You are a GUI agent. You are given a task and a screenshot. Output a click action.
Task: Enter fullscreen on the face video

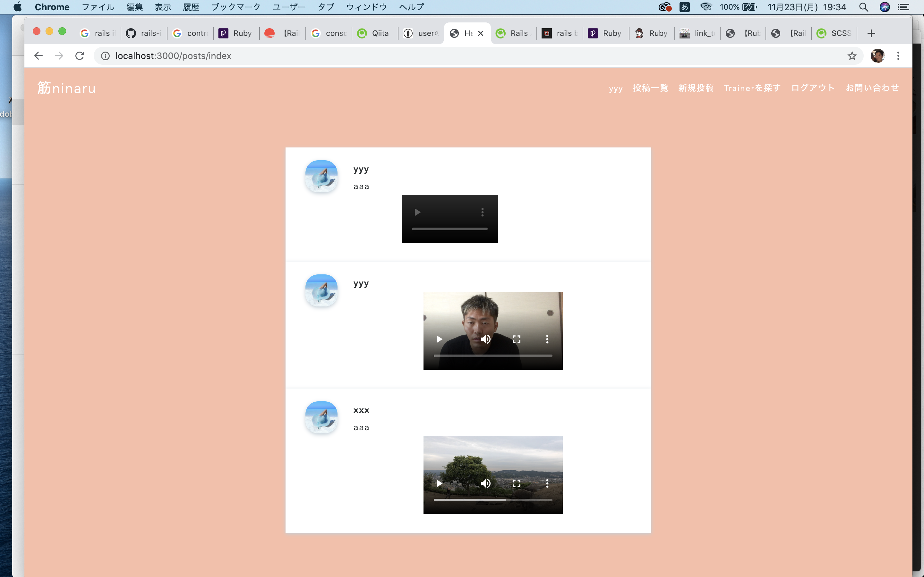coord(516,339)
